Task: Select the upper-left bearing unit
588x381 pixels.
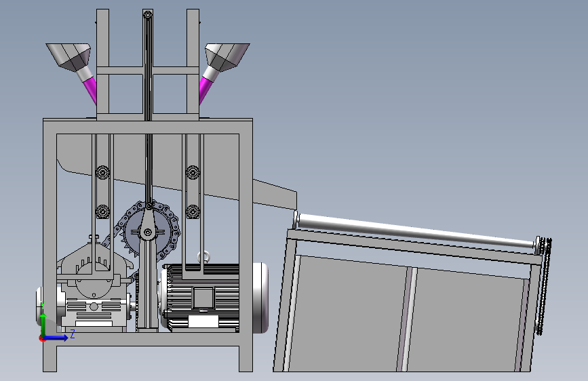Action: coord(102,172)
